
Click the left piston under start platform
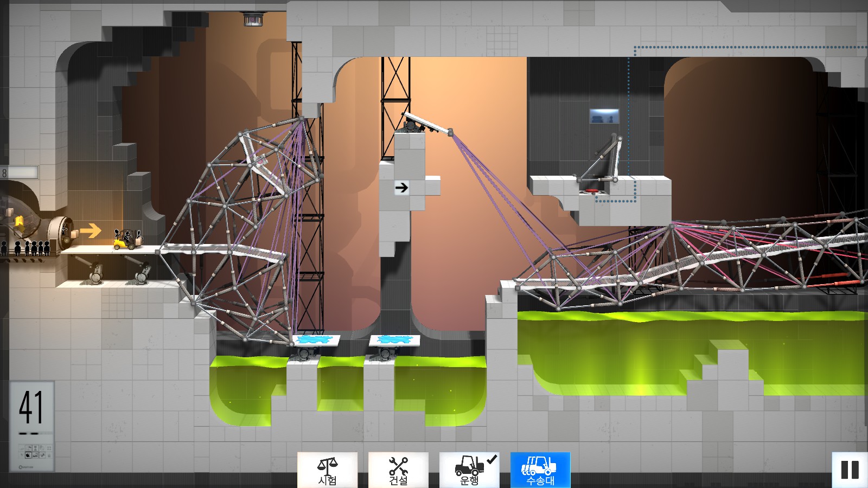pyautogui.click(x=91, y=269)
